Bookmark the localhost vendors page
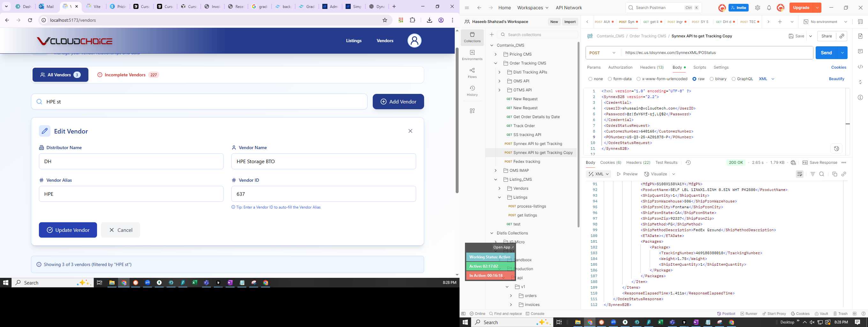Image resolution: width=868 pixels, height=327 pixels. click(385, 20)
